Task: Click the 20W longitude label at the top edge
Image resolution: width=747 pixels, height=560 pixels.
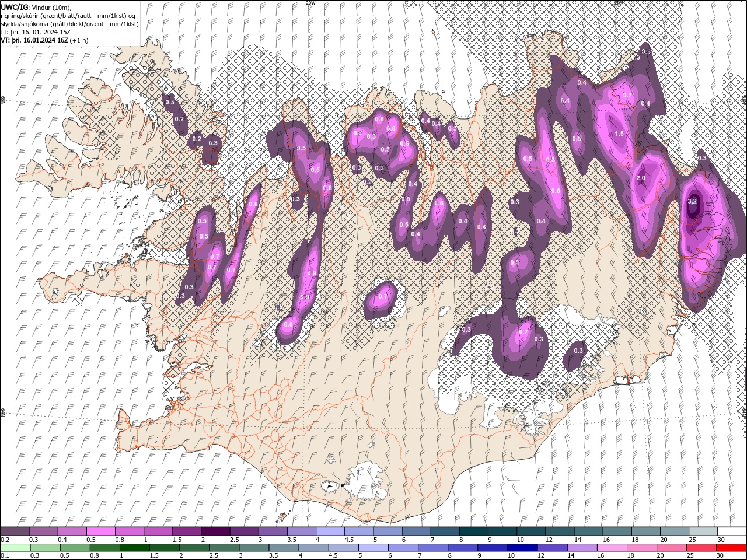Action: click(x=310, y=3)
